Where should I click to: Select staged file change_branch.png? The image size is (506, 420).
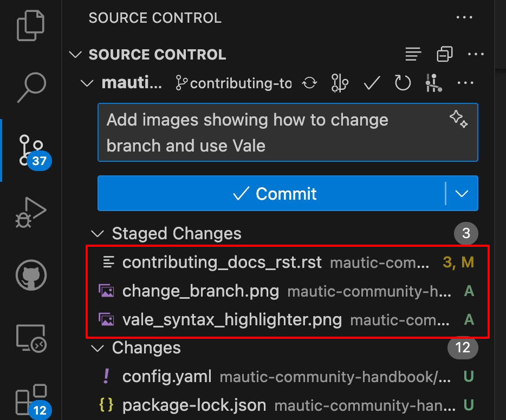200,291
